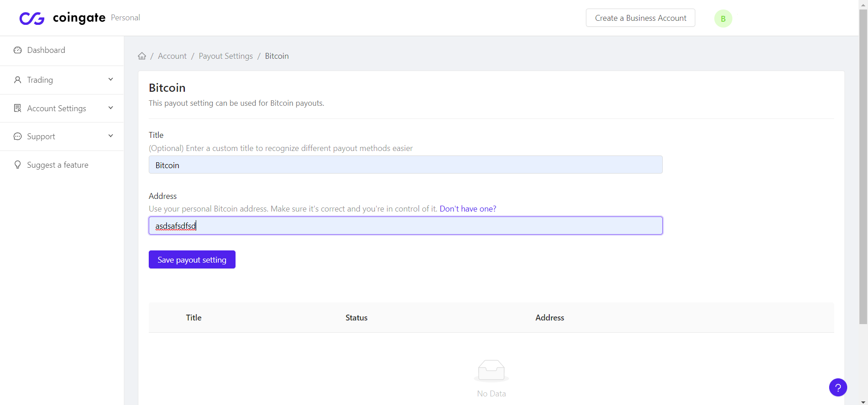Screen dimensions: 868x405
Task: Click the Dashboard gauge icon
Action: pyautogui.click(x=18, y=50)
